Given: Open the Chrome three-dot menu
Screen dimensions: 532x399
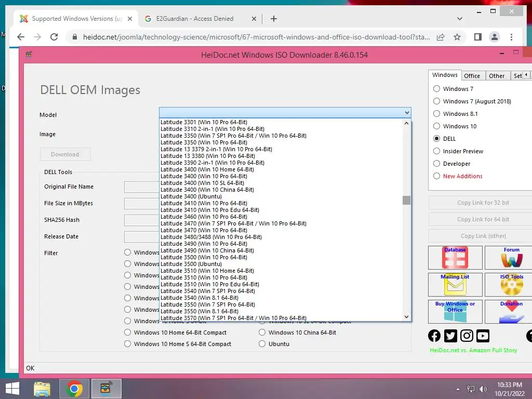Looking at the screenshot, I should point(511,37).
